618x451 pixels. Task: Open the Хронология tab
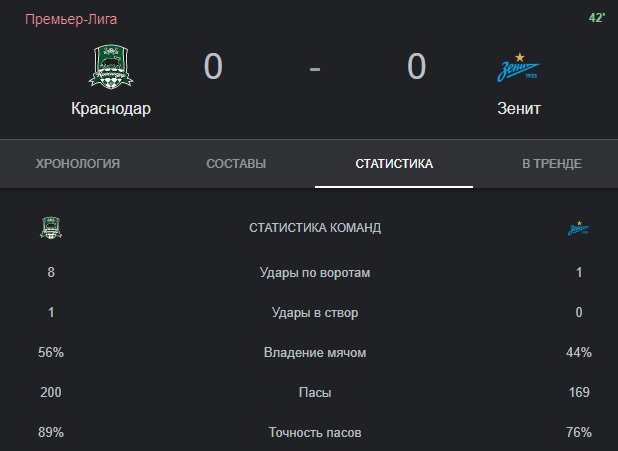point(78,163)
